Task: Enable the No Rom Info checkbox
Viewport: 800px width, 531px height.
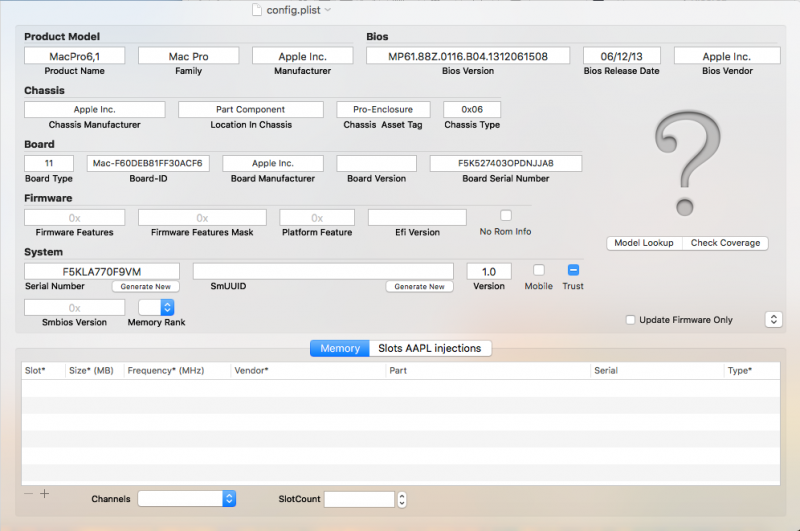Action: (506, 215)
